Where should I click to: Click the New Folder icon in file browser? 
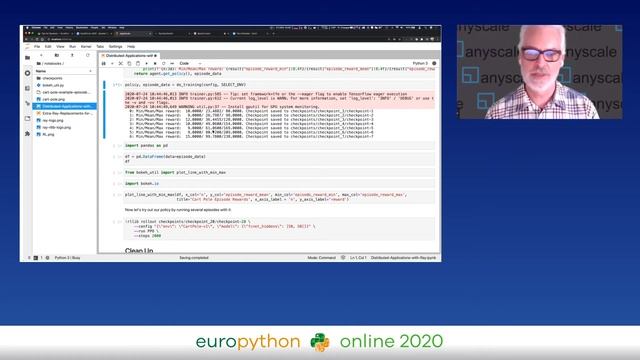coord(57,55)
